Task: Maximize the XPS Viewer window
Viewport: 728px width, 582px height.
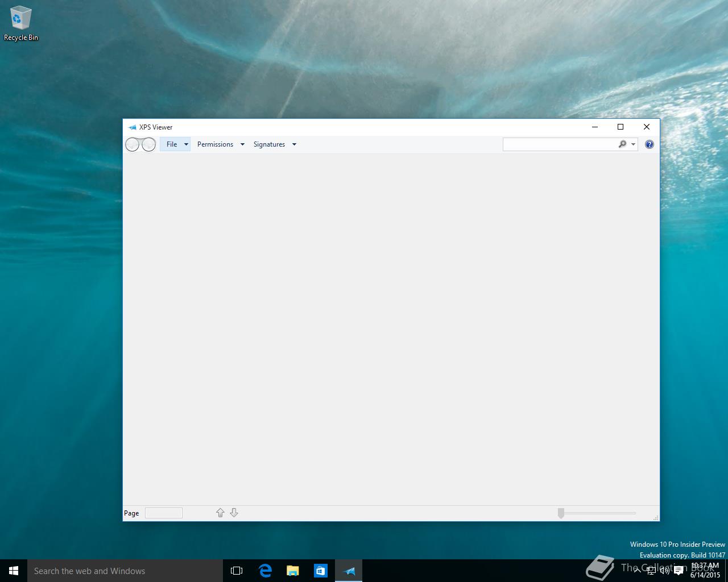Action: 621,127
